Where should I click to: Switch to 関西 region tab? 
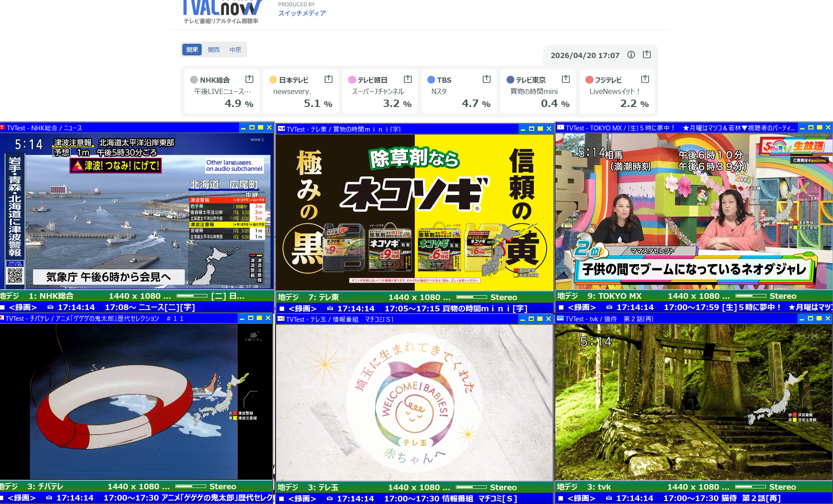point(213,50)
